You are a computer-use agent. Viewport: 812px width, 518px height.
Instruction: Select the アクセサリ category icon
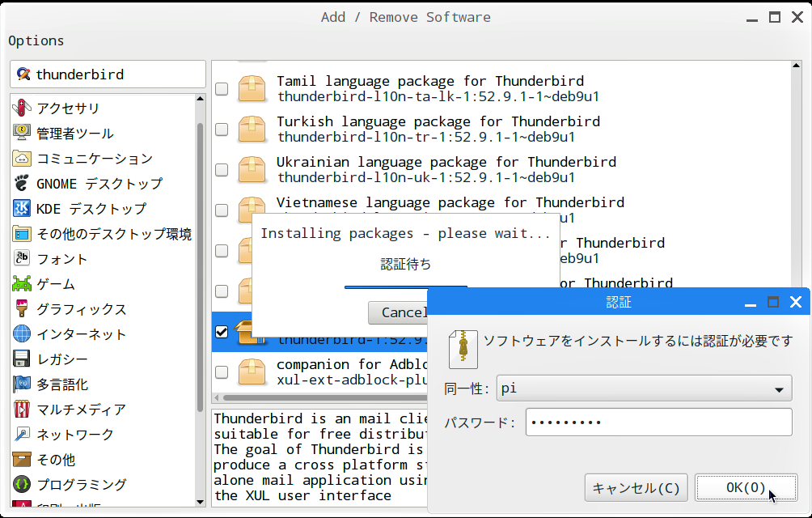click(x=22, y=108)
